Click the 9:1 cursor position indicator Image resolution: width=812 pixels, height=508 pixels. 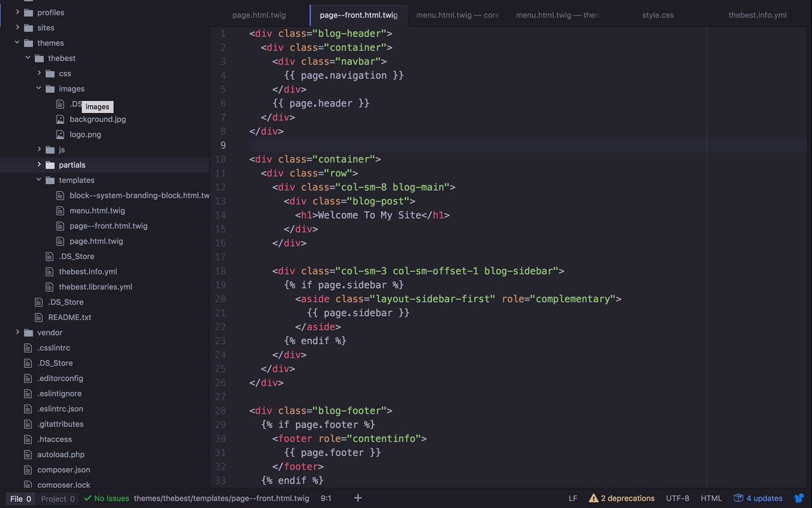pyautogui.click(x=325, y=498)
